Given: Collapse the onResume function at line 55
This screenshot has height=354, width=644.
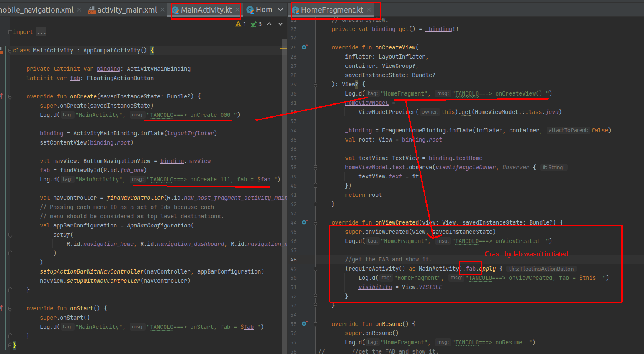Looking at the screenshot, I should coord(315,324).
